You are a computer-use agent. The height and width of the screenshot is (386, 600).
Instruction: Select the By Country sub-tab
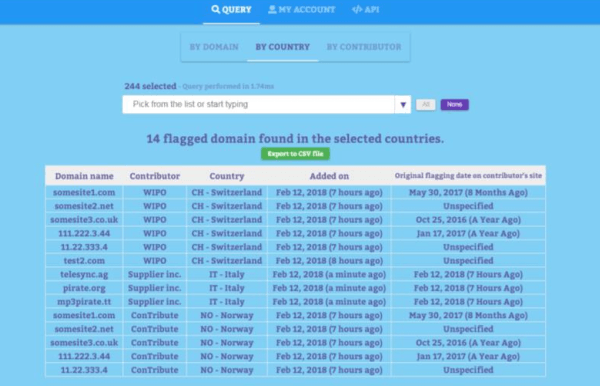[282, 47]
